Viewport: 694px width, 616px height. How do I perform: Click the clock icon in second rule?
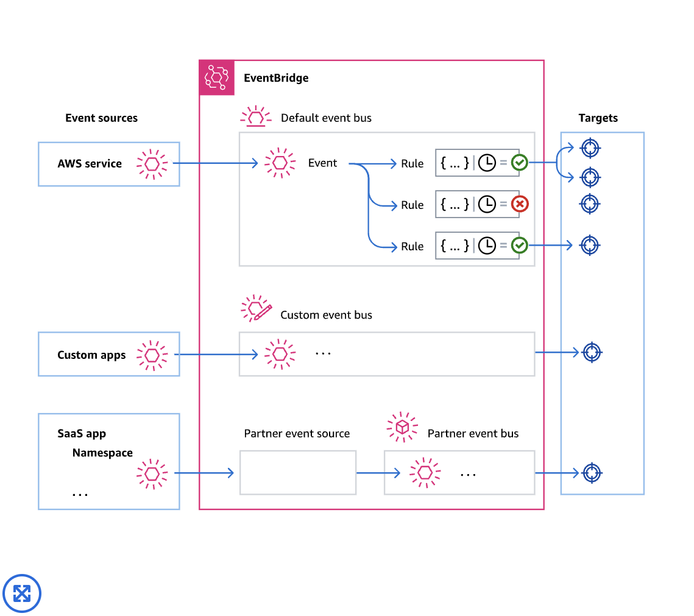[x=487, y=204]
